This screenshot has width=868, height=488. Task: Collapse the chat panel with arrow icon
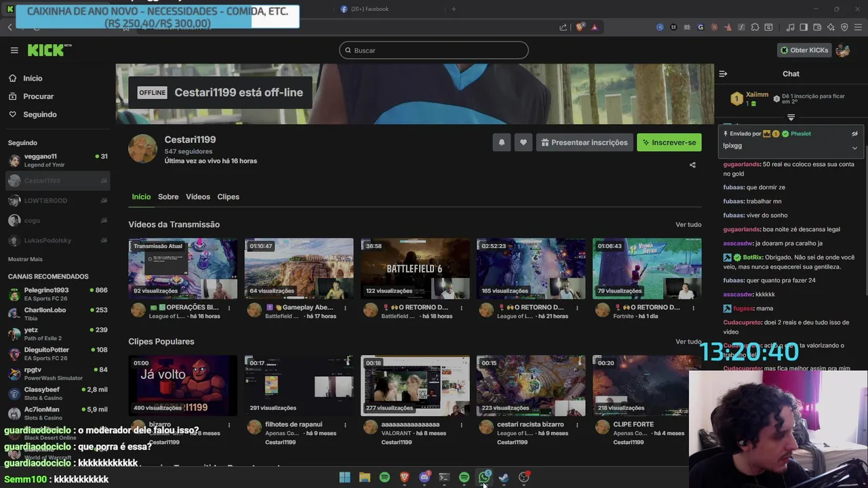pyautogui.click(x=723, y=74)
